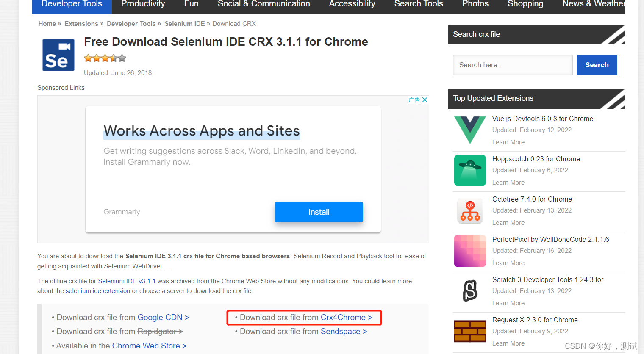Open Selenium IDE breadcrumb link
644x354 pixels.
(x=185, y=24)
